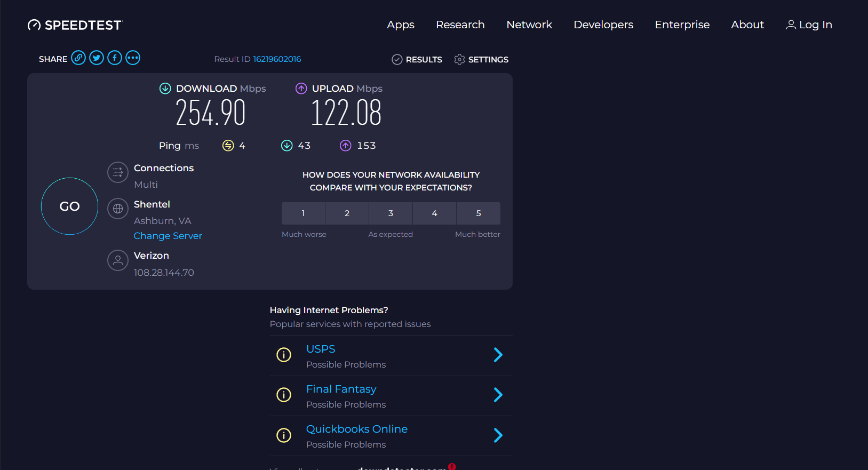Open the Final Fantasy service link
This screenshot has height=470, width=868.
341,389
